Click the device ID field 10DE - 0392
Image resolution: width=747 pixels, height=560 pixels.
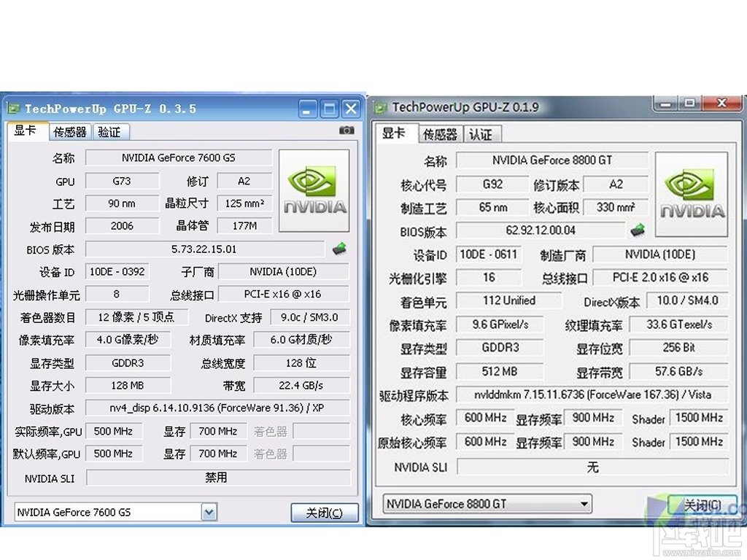tap(117, 271)
